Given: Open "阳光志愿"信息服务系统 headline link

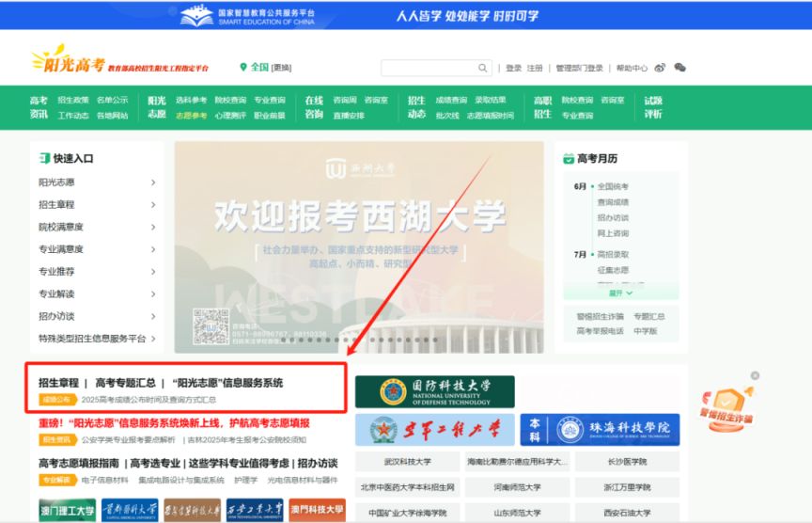Looking at the screenshot, I should pyautogui.click(x=227, y=383).
